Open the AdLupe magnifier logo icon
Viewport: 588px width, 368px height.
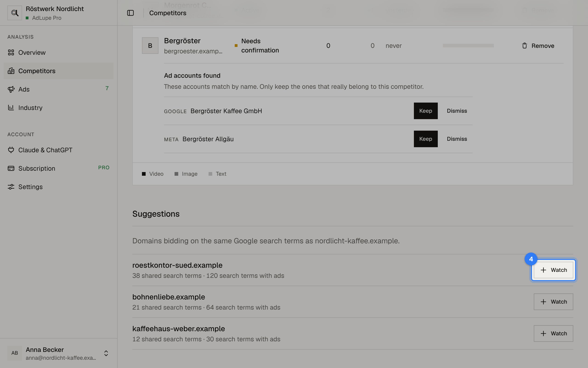pos(14,13)
